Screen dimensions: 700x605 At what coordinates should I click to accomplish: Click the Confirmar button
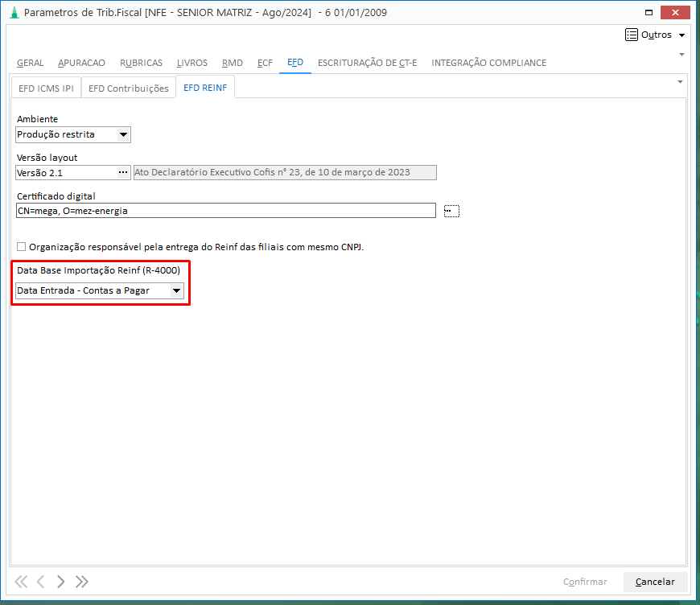point(585,582)
